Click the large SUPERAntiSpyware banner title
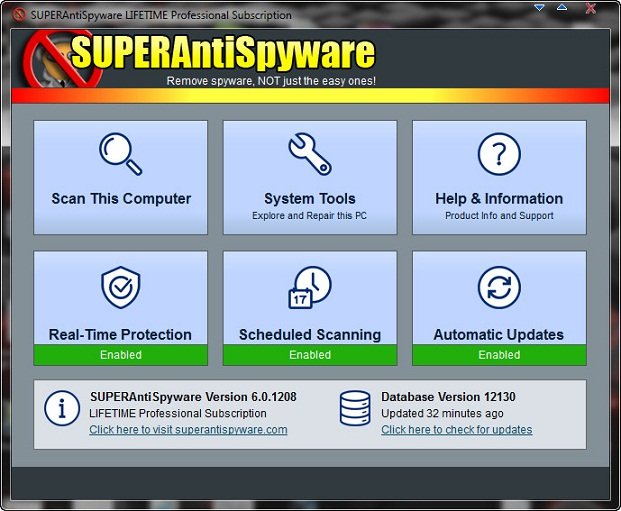This screenshot has width=621, height=511. 223,53
